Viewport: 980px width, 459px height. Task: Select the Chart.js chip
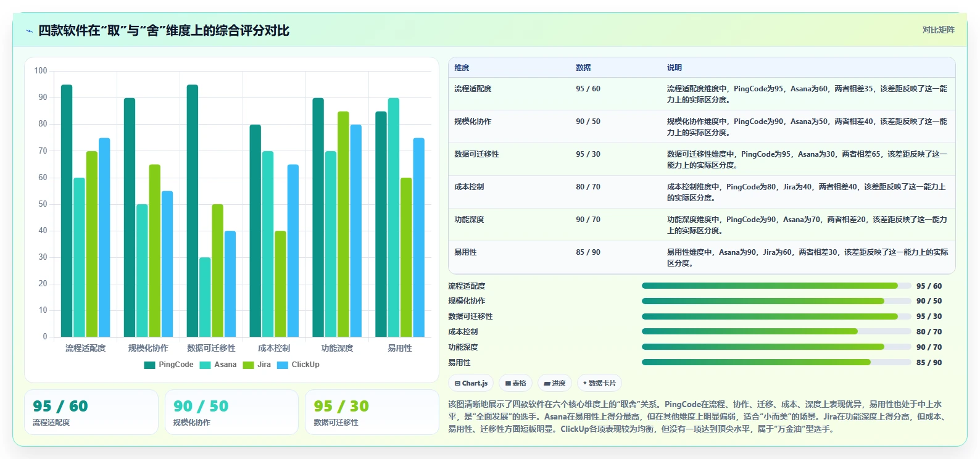coord(471,383)
